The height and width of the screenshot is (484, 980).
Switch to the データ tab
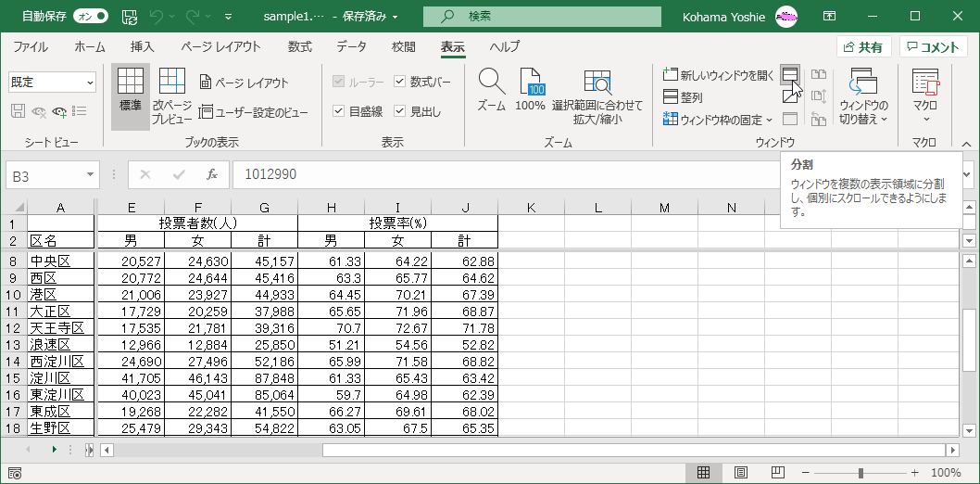tap(351, 47)
